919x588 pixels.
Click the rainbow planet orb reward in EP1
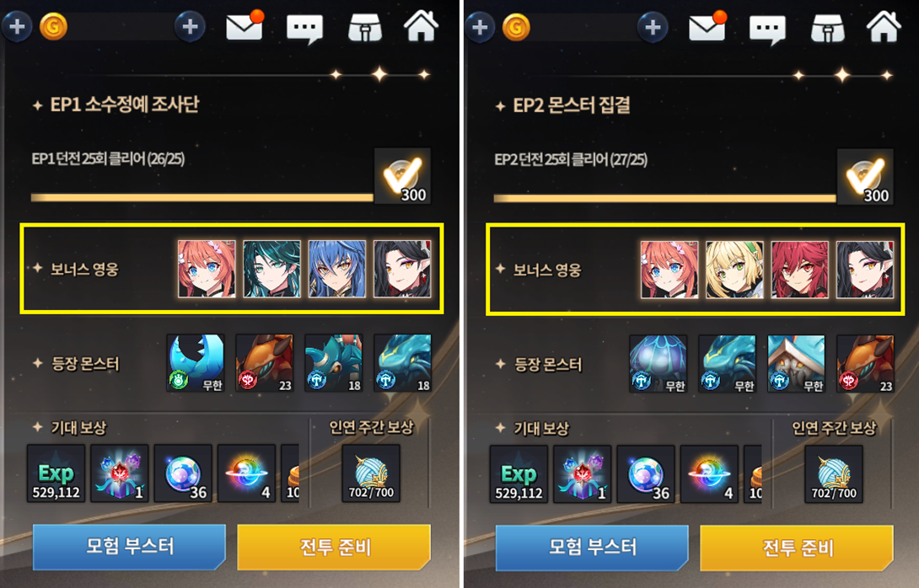click(x=247, y=473)
